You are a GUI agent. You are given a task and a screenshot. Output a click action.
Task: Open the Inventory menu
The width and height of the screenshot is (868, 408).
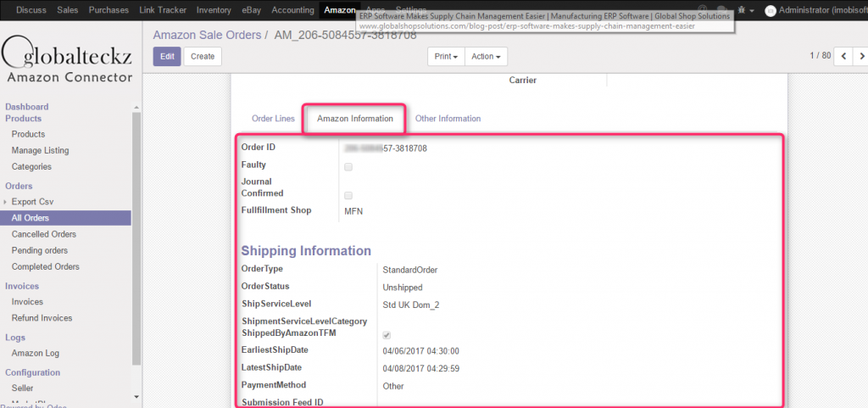coord(213,10)
